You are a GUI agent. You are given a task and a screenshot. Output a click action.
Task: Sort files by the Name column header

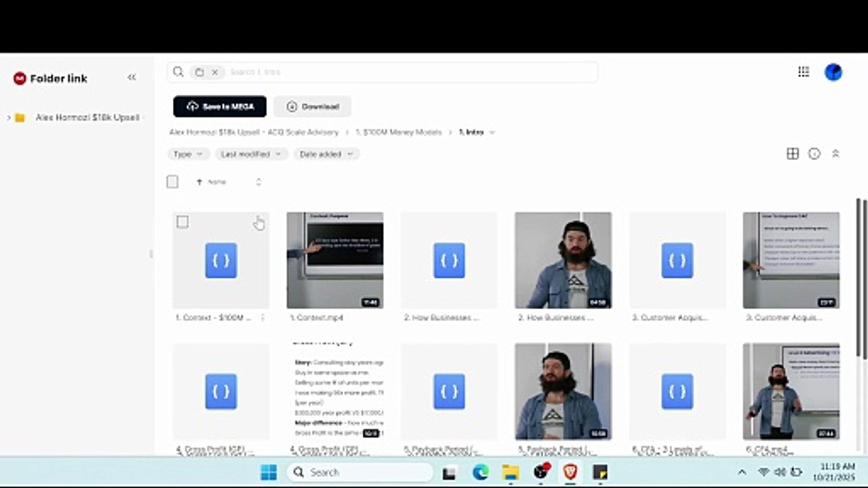(x=217, y=182)
